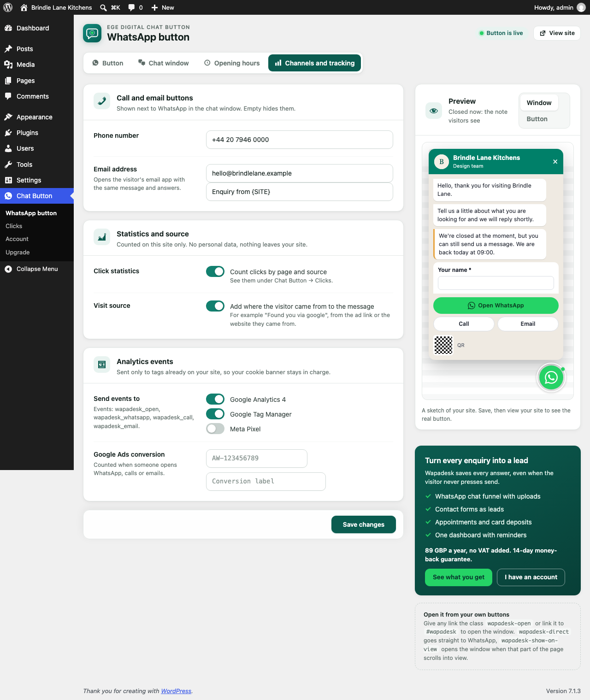The height and width of the screenshot is (700, 590).
Task: Switch to the Button tab
Action: point(108,63)
